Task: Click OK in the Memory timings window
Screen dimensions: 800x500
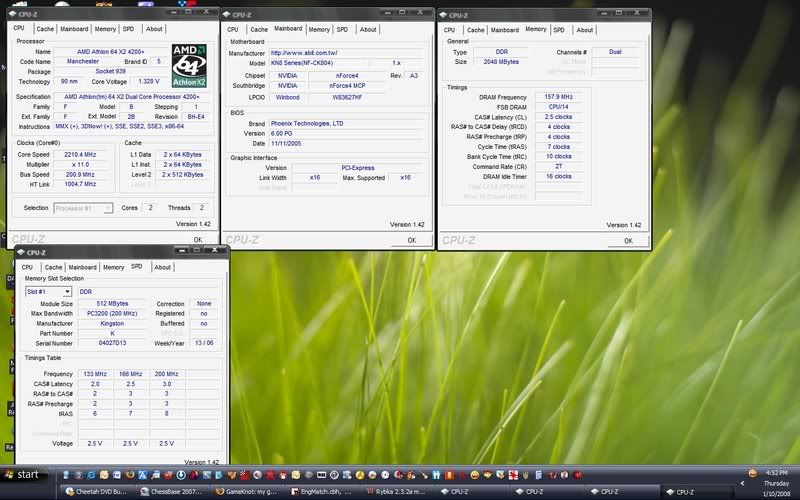Action: click(x=627, y=240)
